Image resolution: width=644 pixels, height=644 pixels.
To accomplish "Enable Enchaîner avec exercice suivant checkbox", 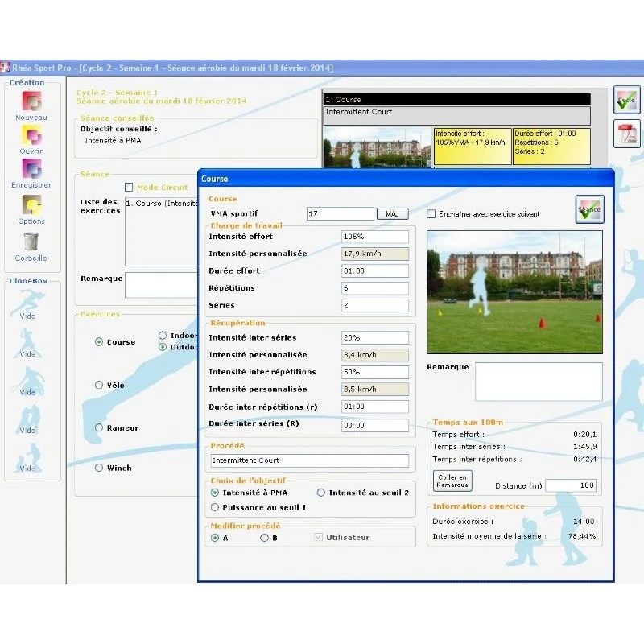I will click(x=431, y=214).
